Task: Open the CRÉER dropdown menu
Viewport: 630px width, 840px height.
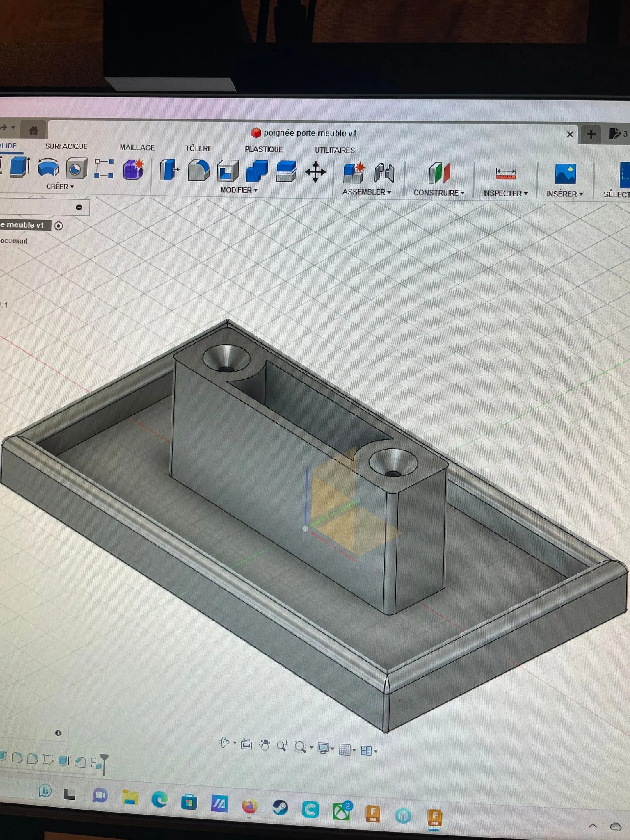Action: [60, 187]
